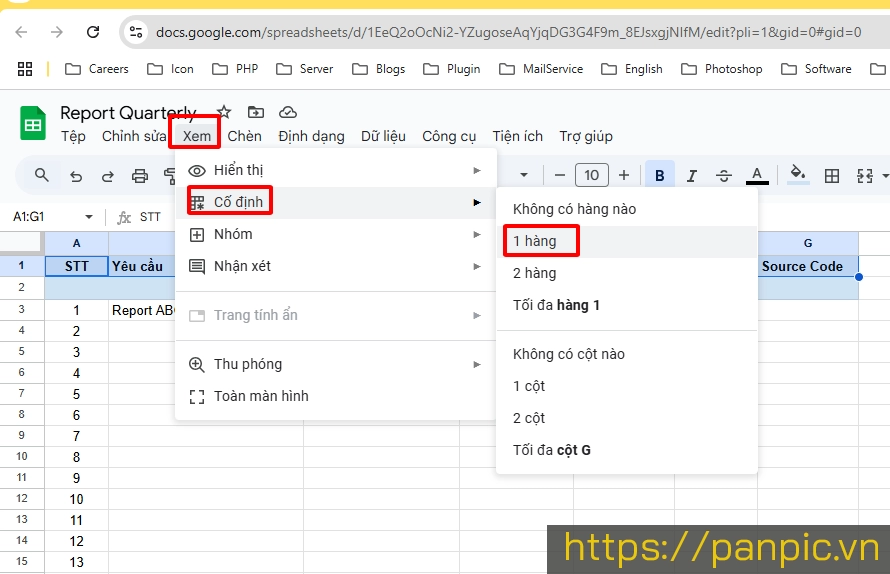Expand the Hiển thị submenu

point(335,170)
